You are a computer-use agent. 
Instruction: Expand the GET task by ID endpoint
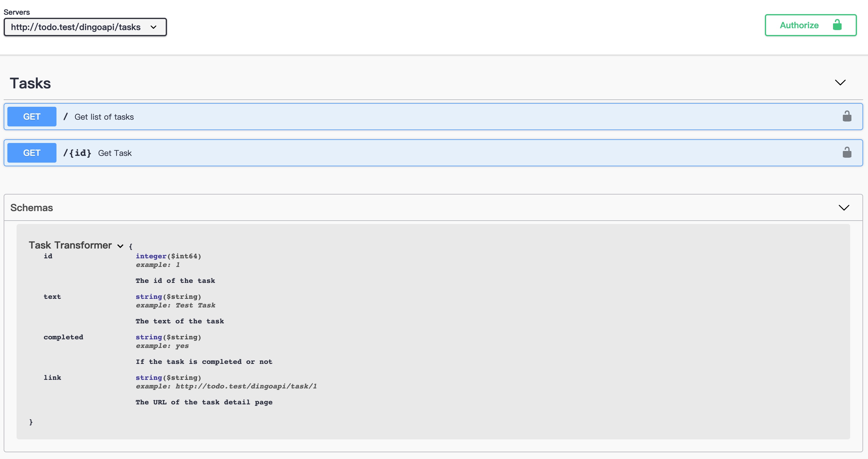(x=434, y=152)
